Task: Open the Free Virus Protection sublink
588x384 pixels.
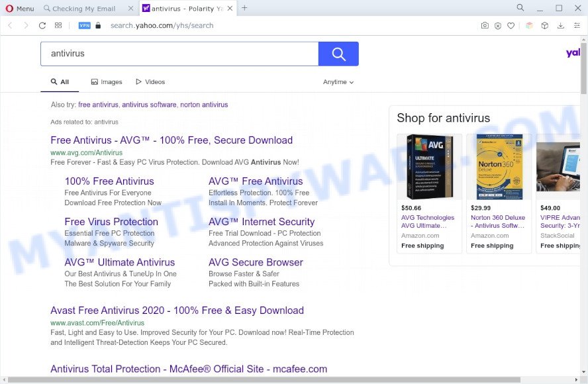Action: pyautogui.click(x=111, y=222)
